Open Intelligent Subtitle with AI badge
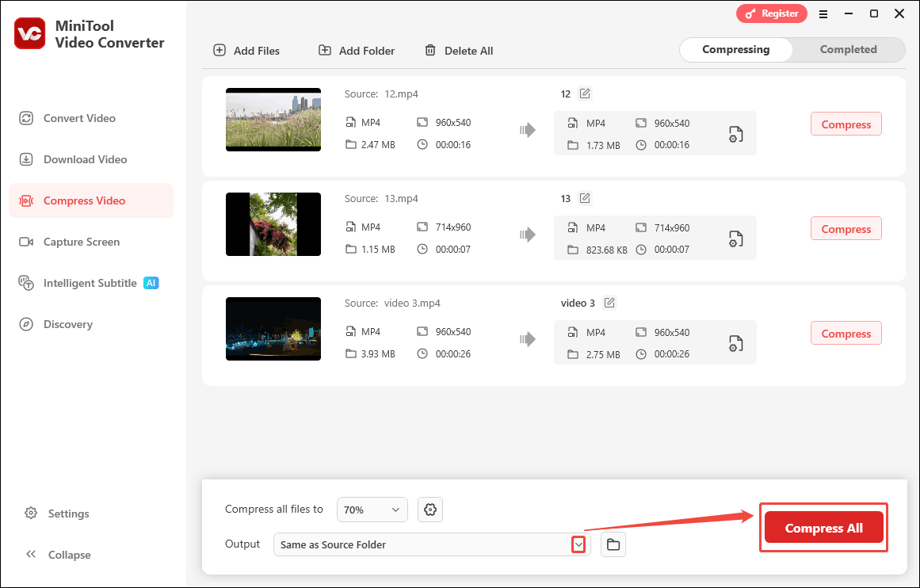 click(90, 283)
